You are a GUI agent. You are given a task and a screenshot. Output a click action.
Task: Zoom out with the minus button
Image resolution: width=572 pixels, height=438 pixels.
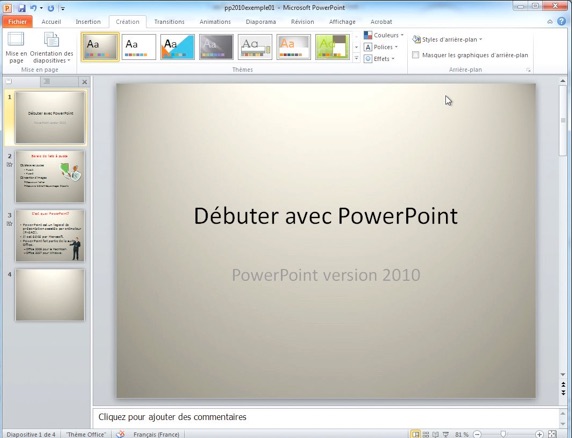[x=478, y=434]
